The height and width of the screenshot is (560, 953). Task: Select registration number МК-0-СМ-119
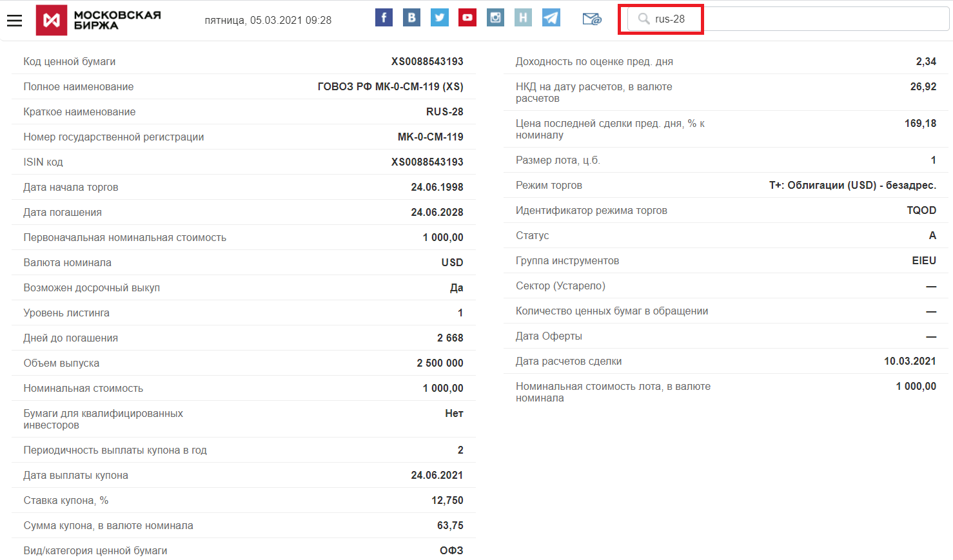tap(431, 137)
